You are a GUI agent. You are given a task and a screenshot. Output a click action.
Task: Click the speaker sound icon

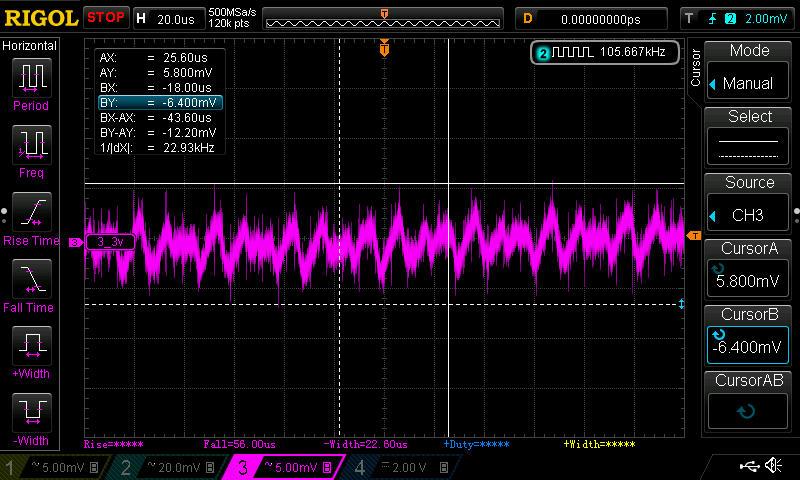coord(774,466)
